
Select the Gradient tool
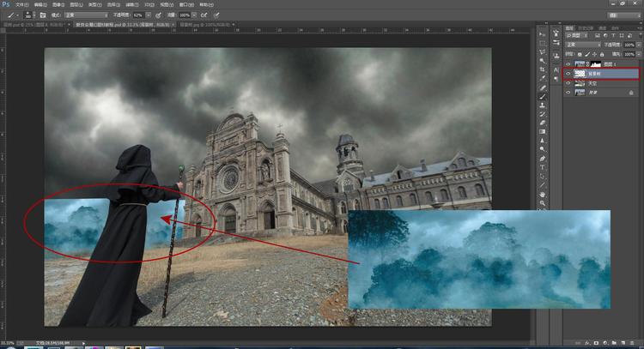[542, 132]
